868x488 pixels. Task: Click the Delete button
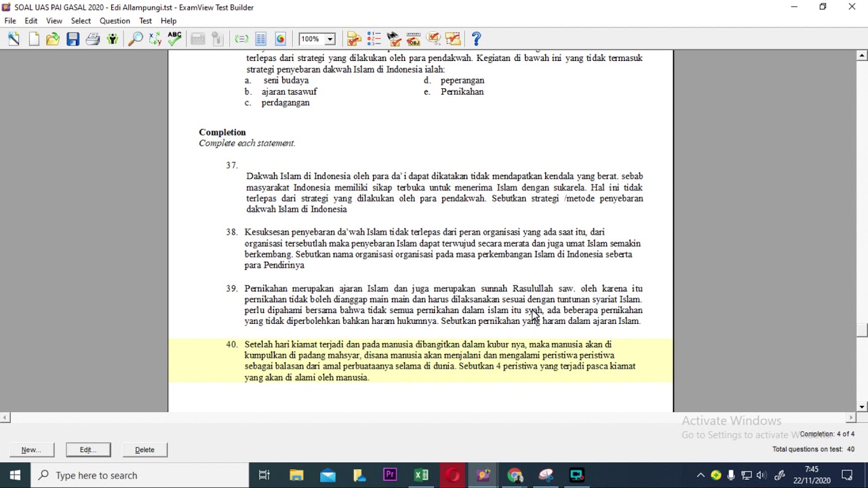tap(144, 450)
